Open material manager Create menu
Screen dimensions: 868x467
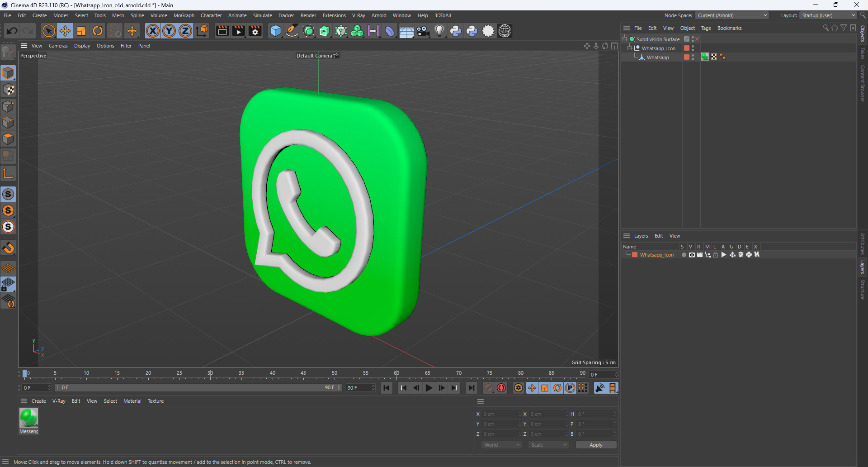[38, 401]
